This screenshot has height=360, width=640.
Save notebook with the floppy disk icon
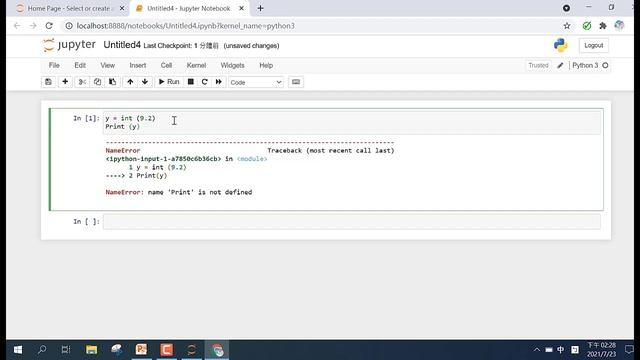point(48,82)
